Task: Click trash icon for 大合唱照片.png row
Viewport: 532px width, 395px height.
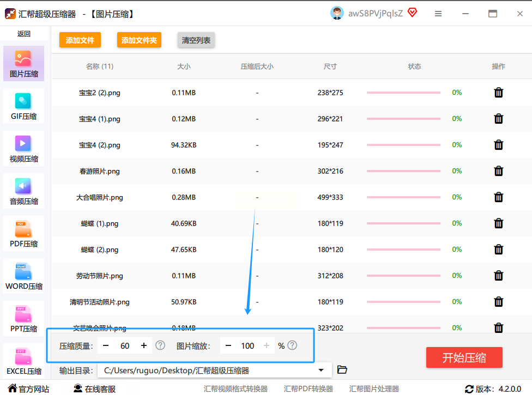Action: (x=498, y=197)
